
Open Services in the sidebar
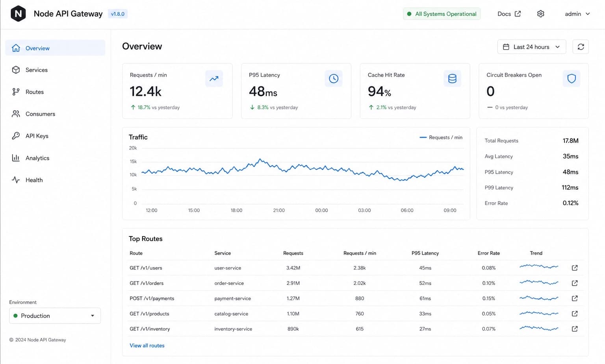pos(55,70)
